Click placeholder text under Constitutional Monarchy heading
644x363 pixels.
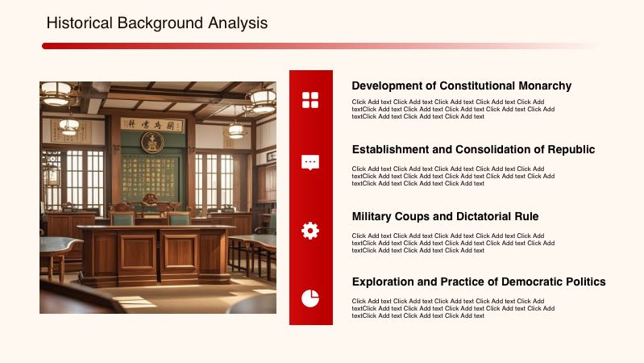click(453, 109)
